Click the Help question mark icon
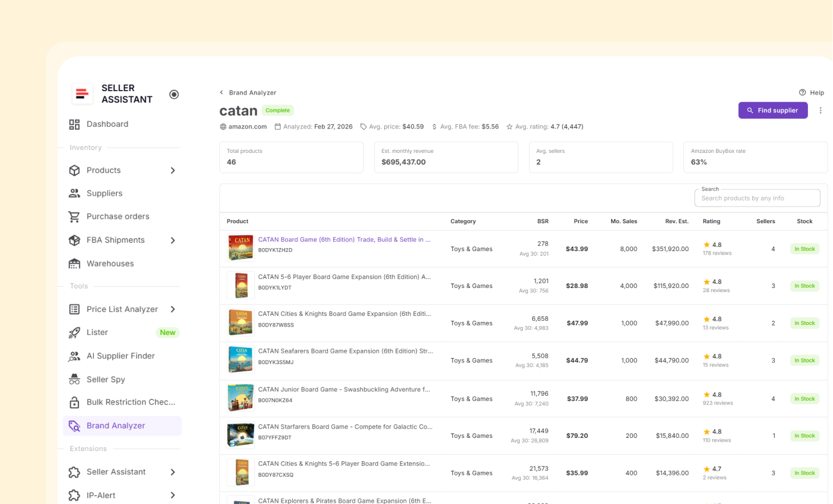Screen dimensions: 833x504 [802, 93]
